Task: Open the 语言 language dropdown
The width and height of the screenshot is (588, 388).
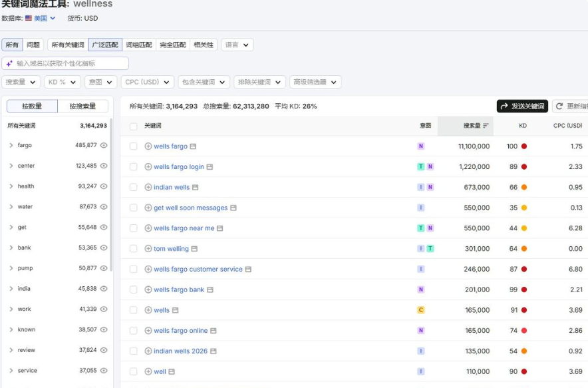Action: pyautogui.click(x=237, y=45)
